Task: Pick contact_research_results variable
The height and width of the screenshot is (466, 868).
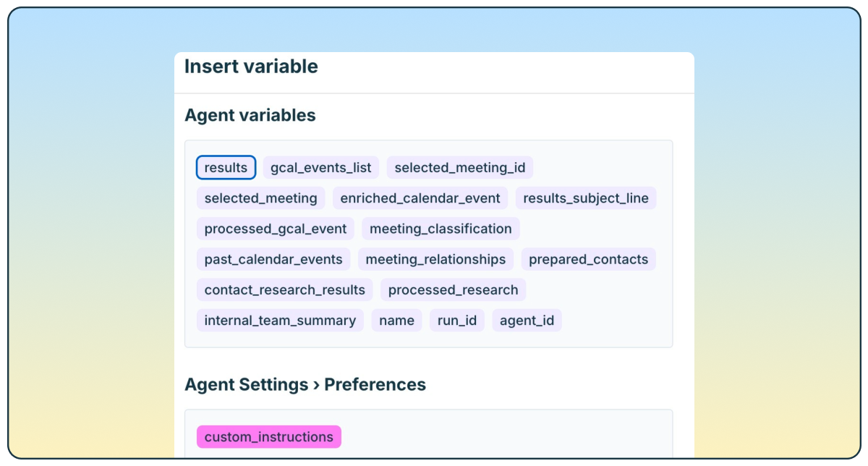Action: (284, 289)
